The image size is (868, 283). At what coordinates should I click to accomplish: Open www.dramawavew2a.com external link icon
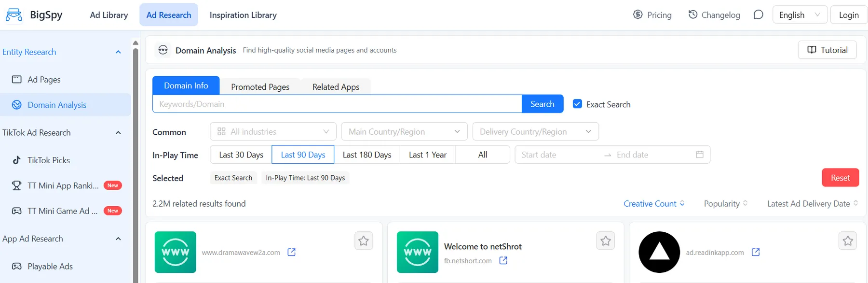[x=291, y=252]
